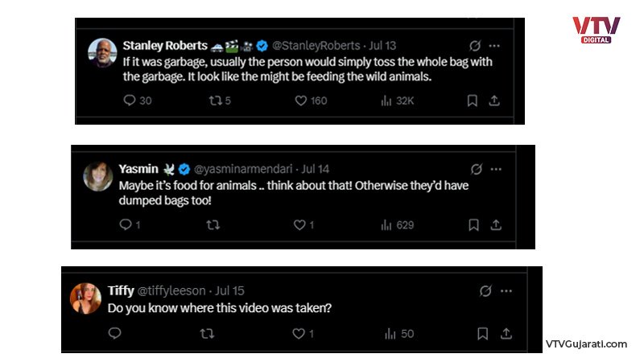Click the VTV Digital logo
The width and height of the screenshot is (644, 362).
pyautogui.click(x=597, y=30)
